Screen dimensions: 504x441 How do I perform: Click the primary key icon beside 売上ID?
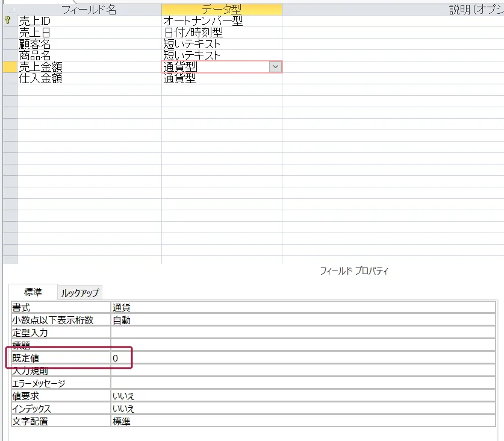point(8,21)
